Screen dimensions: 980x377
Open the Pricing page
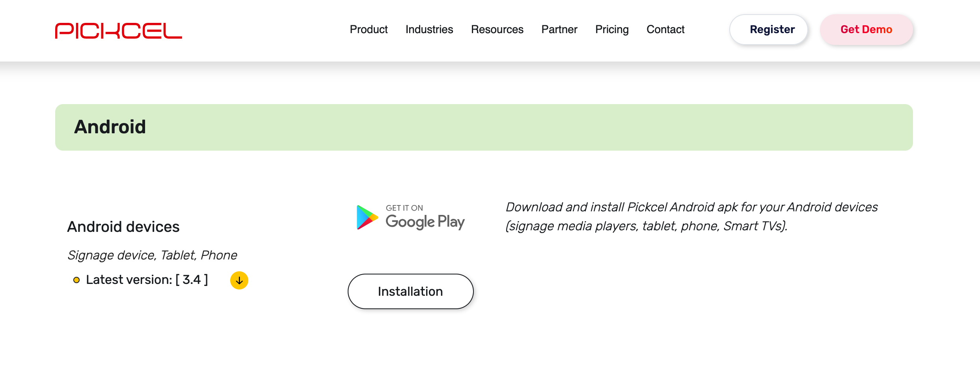point(611,29)
